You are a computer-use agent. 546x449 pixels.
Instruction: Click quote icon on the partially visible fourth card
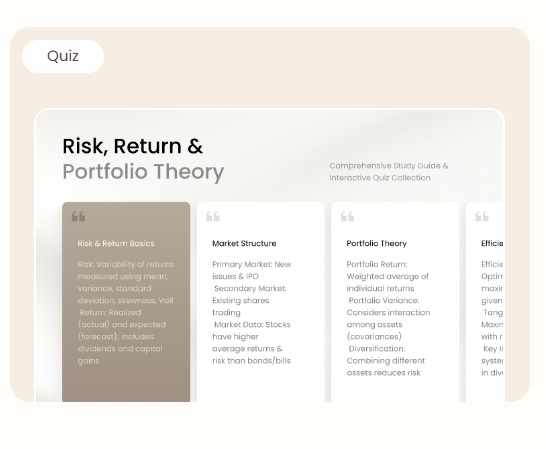tap(482, 216)
